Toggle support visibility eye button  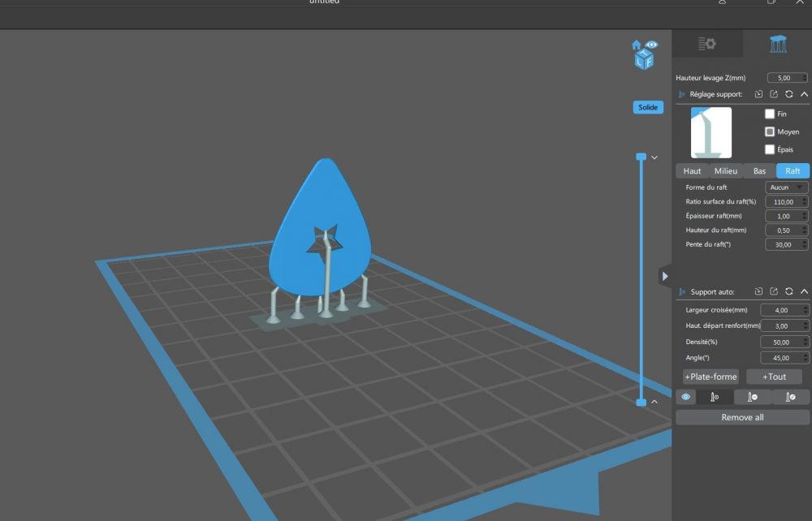coord(685,397)
